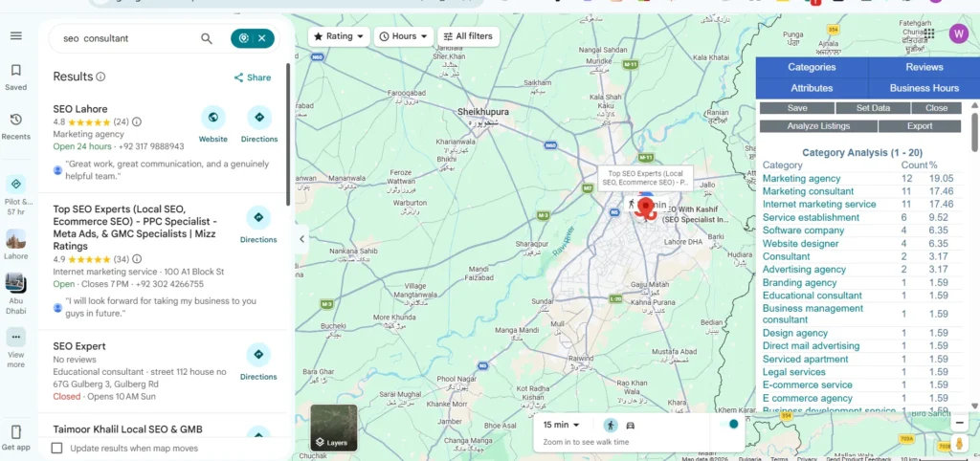Click the View more ellipsis icon
Screen dimensions: 980x461
pyautogui.click(x=16, y=337)
